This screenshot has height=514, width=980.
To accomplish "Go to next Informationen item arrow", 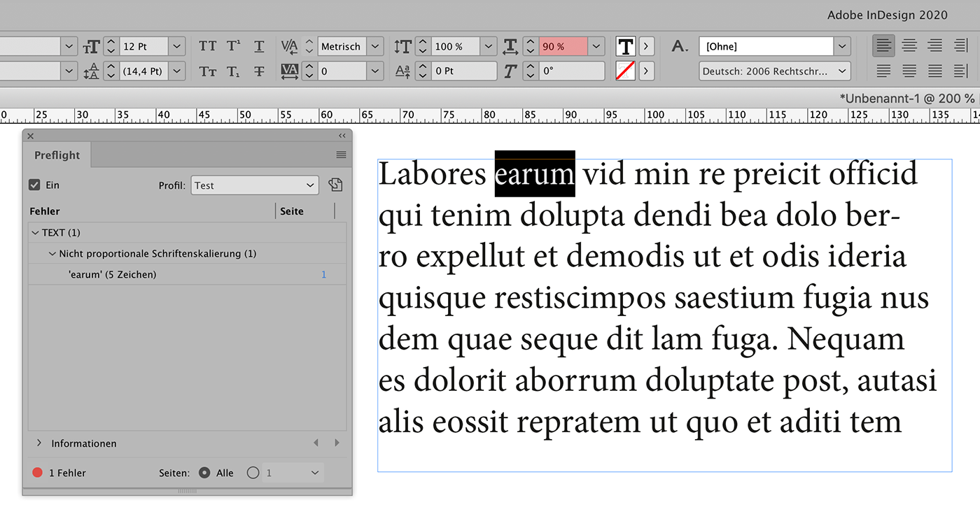I will click(x=337, y=443).
